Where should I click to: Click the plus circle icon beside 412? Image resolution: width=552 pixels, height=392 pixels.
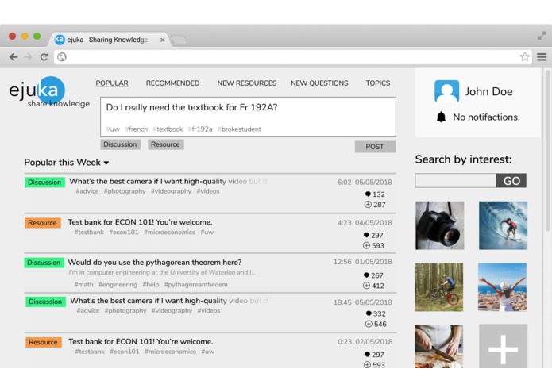point(366,286)
